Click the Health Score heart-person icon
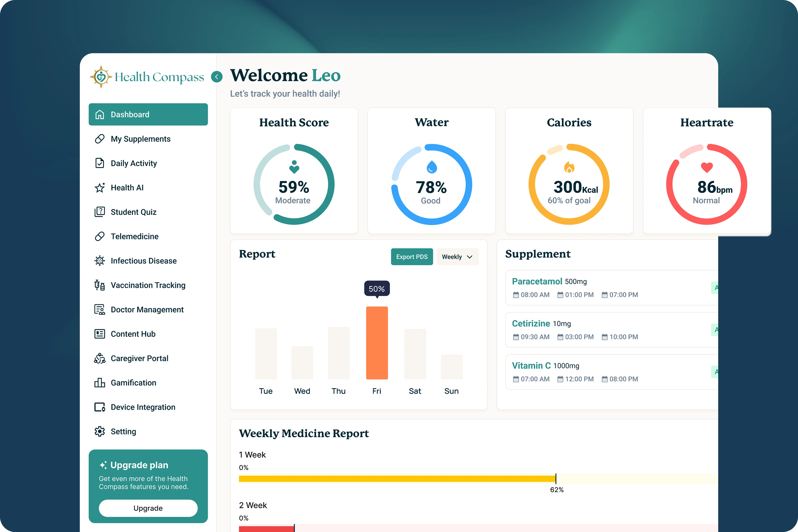Screen dimensions: 798x532 coord(294,167)
